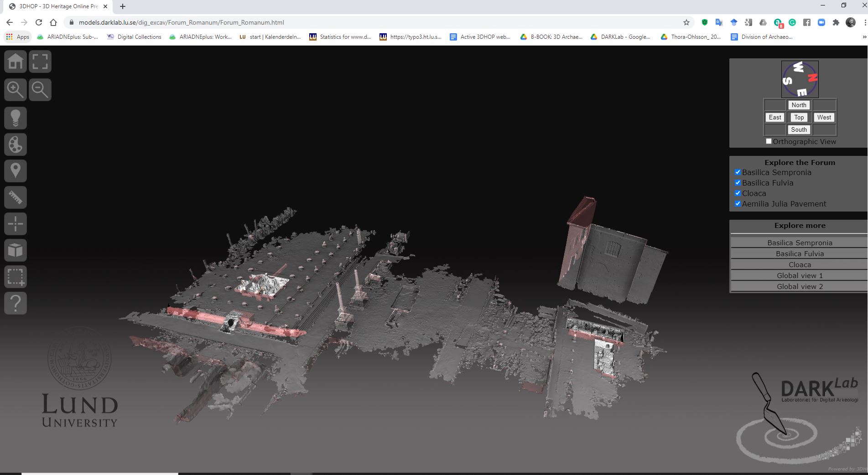Toggle the lighting lightbulb tool
The width and height of the screenshot is (868, 475).
point(16,118)
